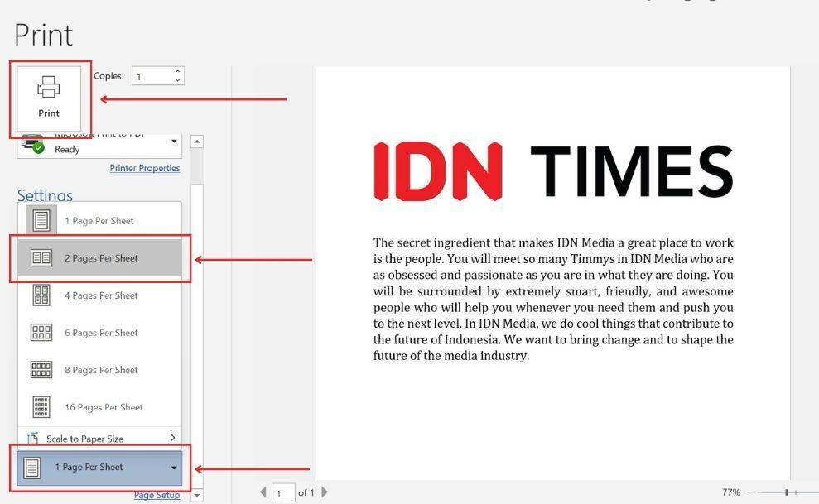This screenshot has height=504, width=819.
Task: Select 1 Page Per Sheet menu option
Action: click(99, 221)
